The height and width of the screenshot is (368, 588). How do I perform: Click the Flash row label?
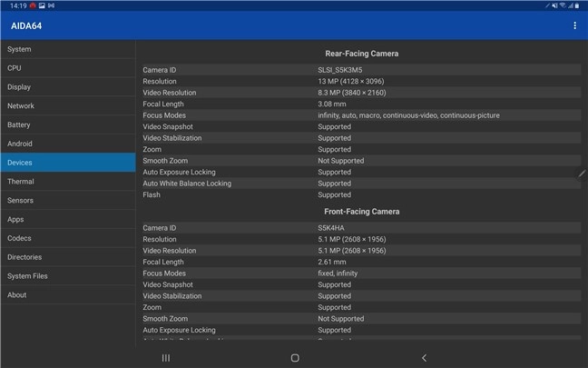152,194
